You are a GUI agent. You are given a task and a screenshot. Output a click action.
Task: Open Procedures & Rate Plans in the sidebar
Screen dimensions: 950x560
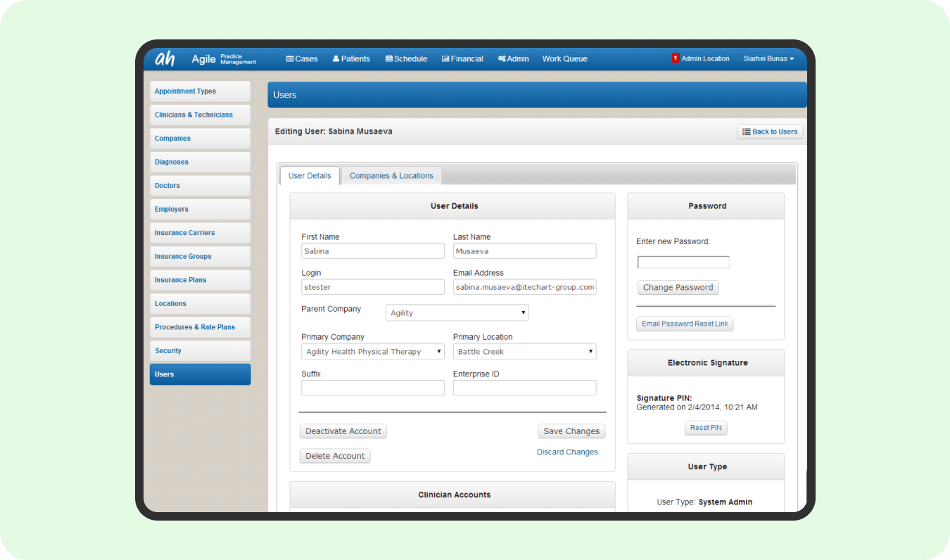[x=200, y=327]
